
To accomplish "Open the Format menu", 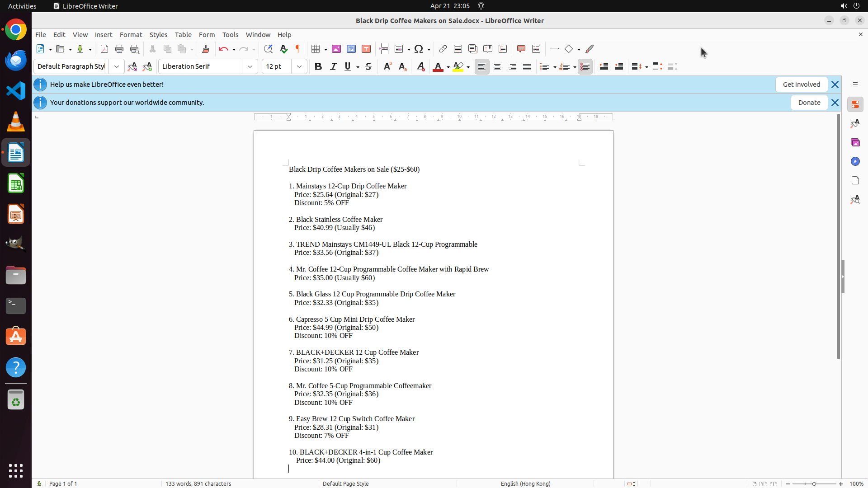I will [131, 35].
